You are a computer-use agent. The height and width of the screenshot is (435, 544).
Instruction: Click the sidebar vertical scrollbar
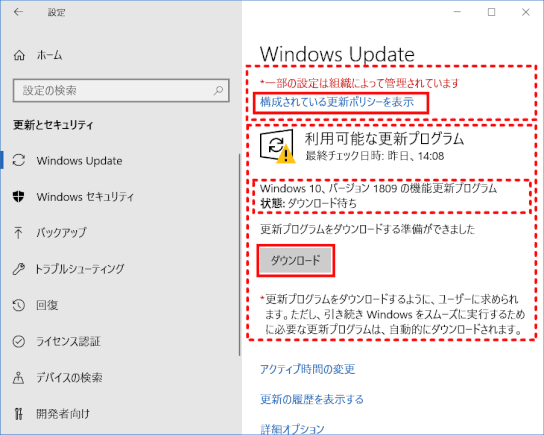(239, 255)
